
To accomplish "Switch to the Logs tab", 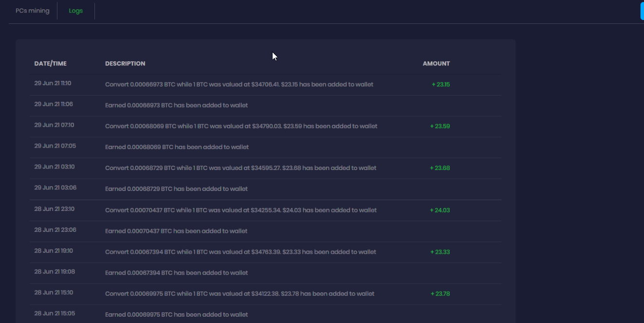I will click(x=75, y=11).
